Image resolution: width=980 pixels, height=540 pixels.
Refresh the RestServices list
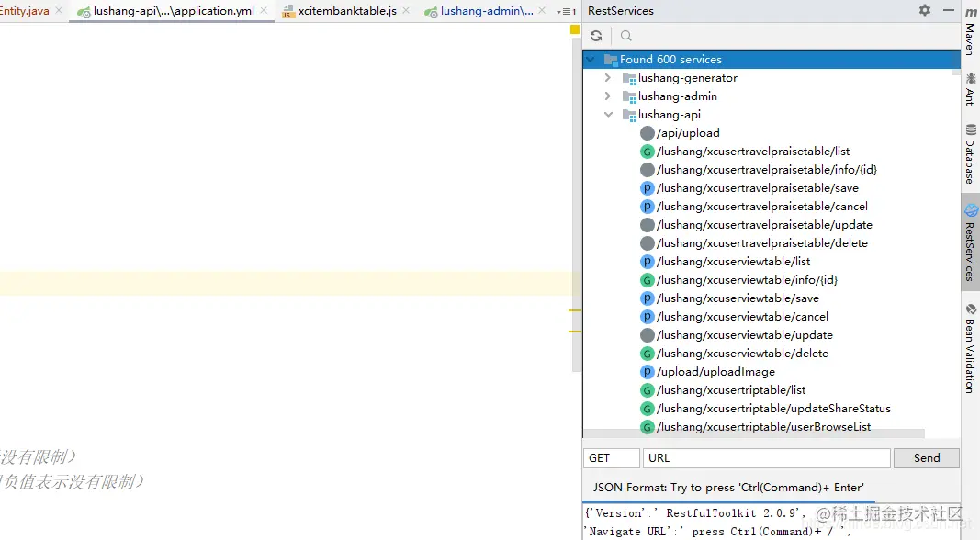tap(596, 36)
